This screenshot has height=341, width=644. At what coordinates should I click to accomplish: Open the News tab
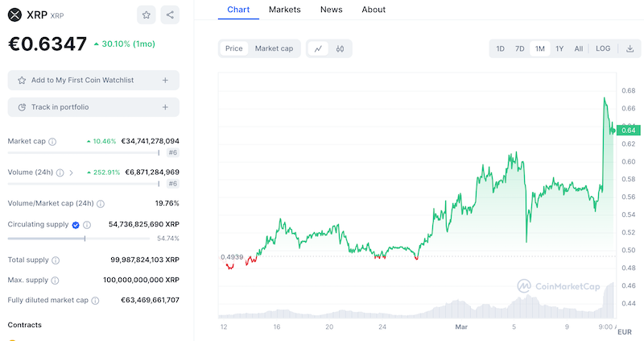tap(332, 10)
